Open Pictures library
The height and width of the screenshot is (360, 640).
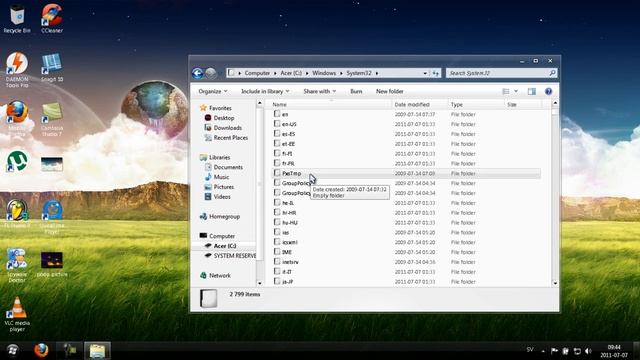pos(224,187)
